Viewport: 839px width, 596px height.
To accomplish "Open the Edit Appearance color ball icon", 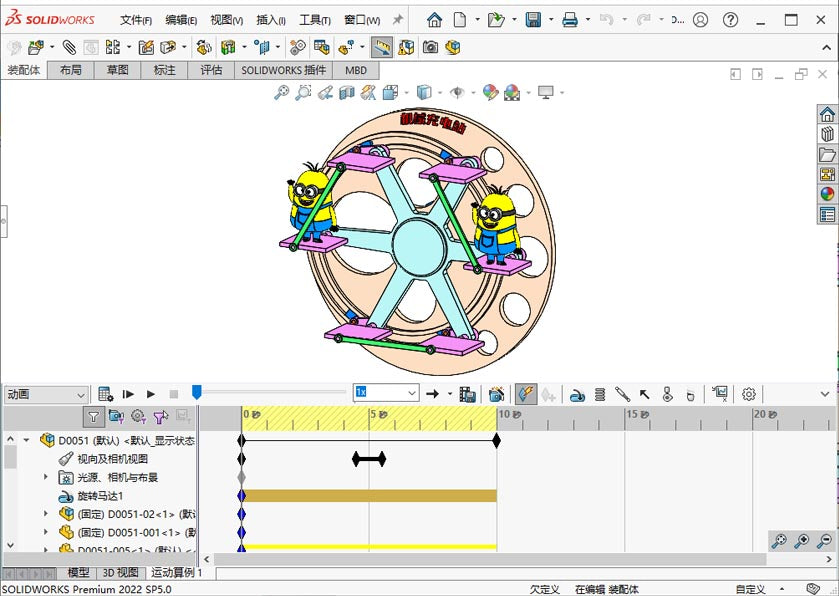I will 490,93.
